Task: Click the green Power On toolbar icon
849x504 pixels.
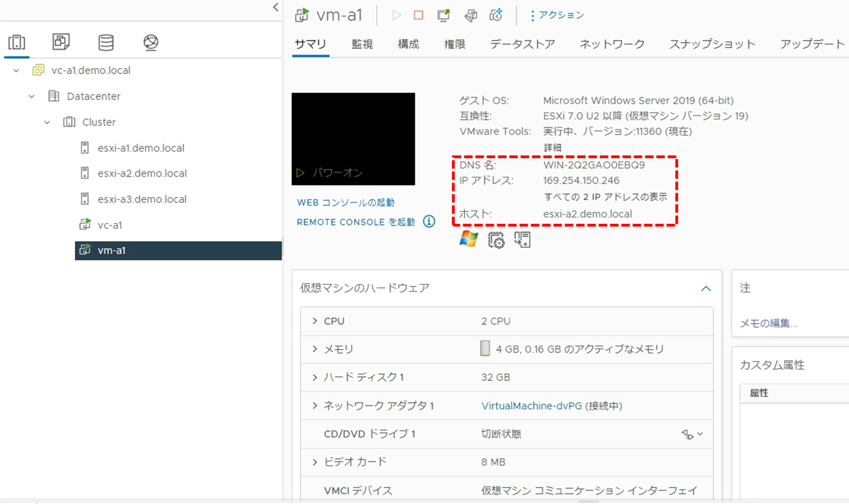Action: coord(397,15)
